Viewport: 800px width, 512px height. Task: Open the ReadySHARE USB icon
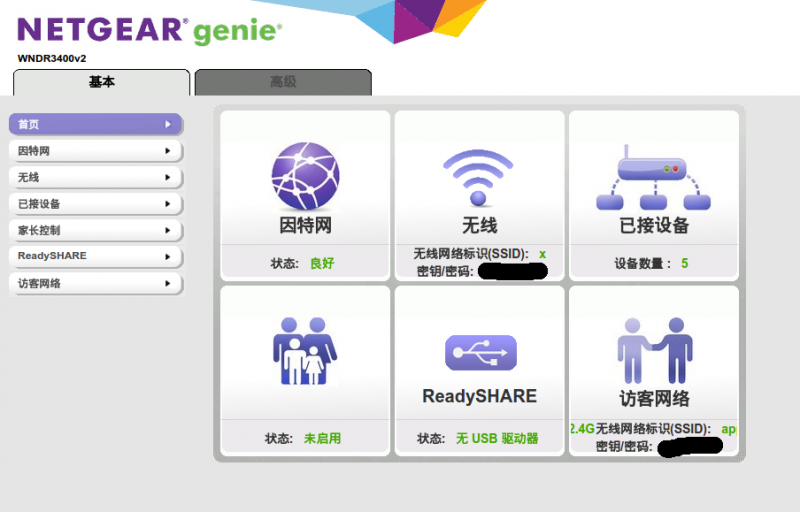pos(481,352)
